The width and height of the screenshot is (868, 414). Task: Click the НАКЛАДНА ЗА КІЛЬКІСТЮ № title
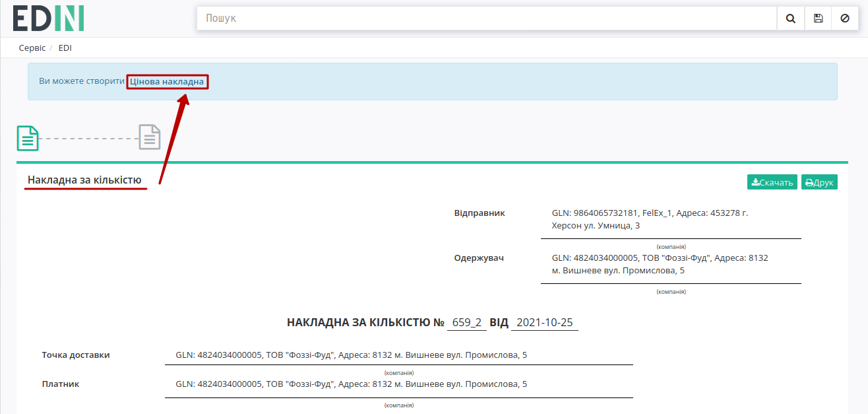[365, 322]
